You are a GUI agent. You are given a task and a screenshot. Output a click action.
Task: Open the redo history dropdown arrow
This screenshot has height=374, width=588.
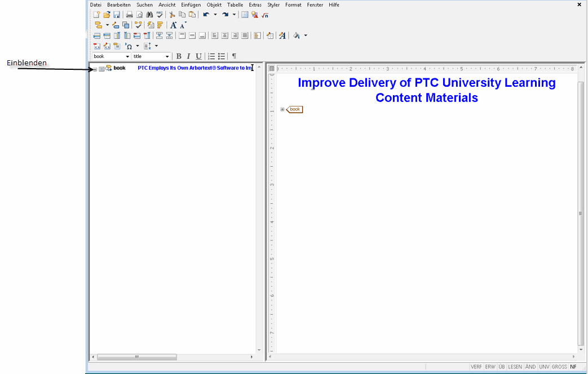[234, 15]
